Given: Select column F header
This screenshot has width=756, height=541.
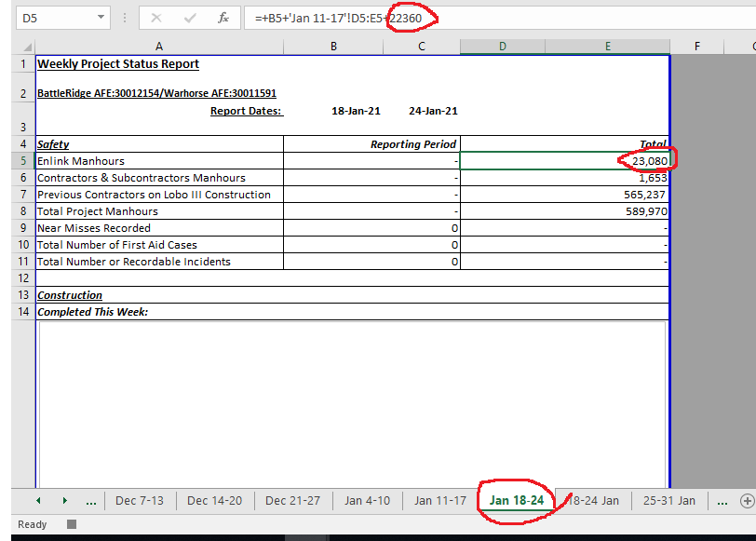Looking at the screenshot, I should [697, 47].
